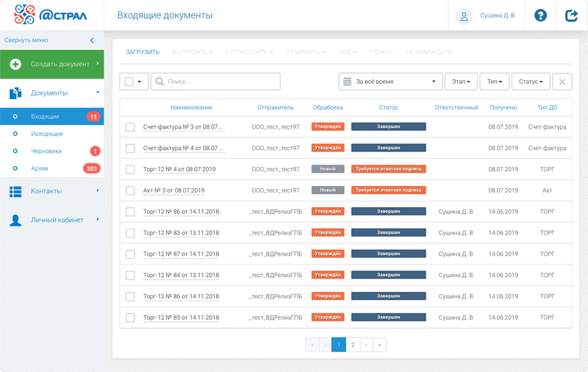Click the Личный кабинет person icon

click(15, 220)
